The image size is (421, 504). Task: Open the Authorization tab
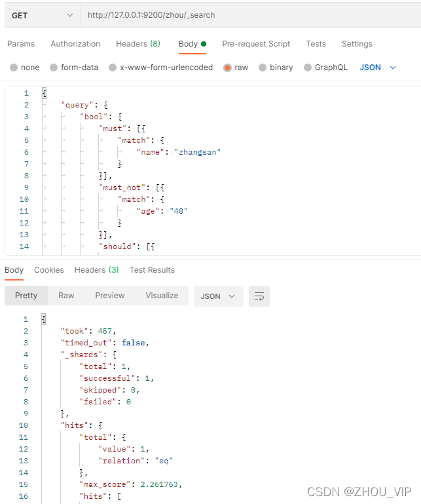point(75,44)
